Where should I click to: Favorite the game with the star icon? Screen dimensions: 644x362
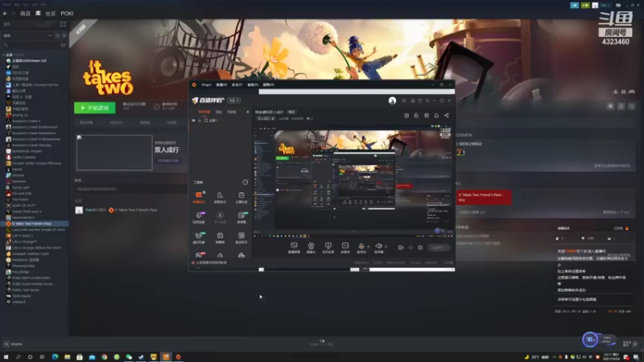pyautogui.click(x=632, y=106)
